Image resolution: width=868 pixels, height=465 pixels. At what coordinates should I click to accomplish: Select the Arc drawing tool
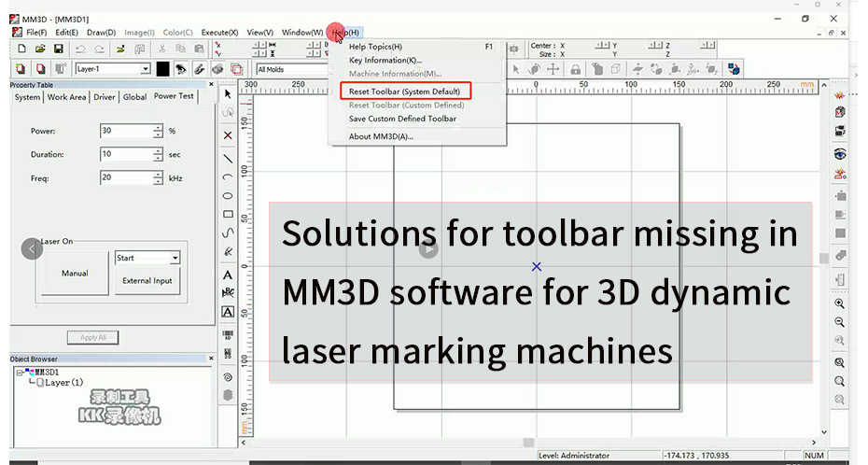click(228, 177)
